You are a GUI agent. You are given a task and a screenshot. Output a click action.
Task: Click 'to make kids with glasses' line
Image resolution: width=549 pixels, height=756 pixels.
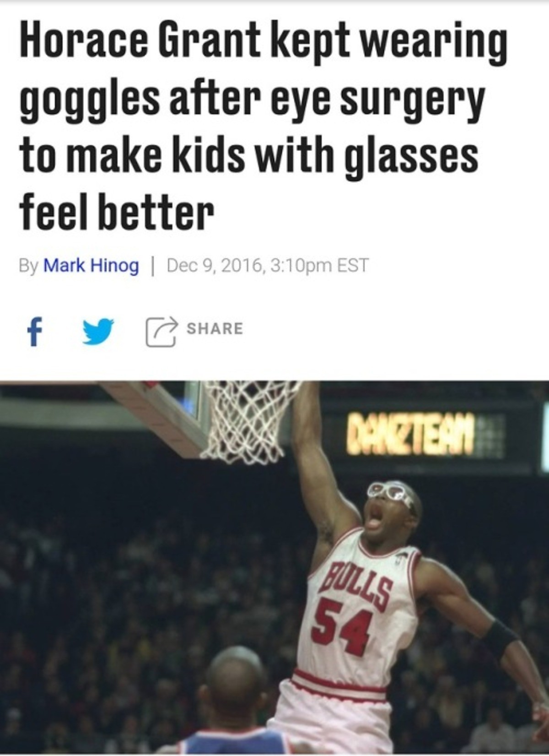[x=248, y=155]
